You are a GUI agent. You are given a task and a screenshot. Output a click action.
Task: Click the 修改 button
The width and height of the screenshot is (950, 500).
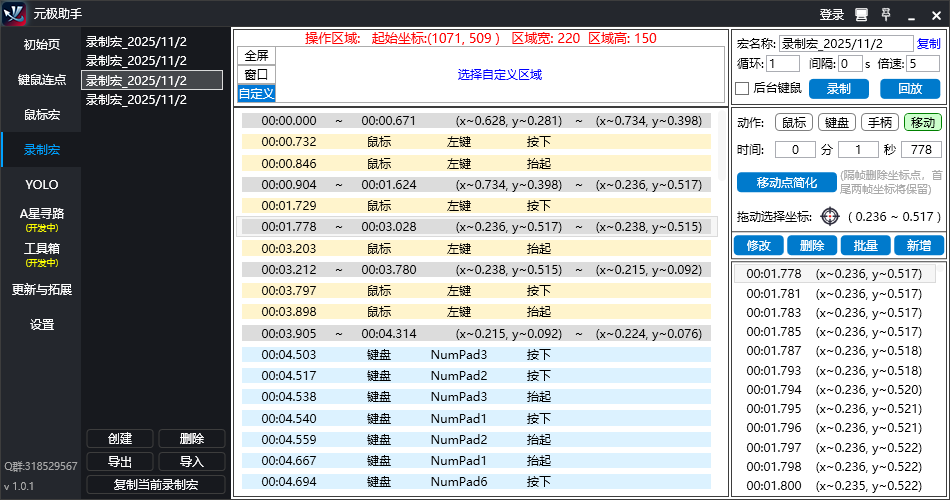759,245
